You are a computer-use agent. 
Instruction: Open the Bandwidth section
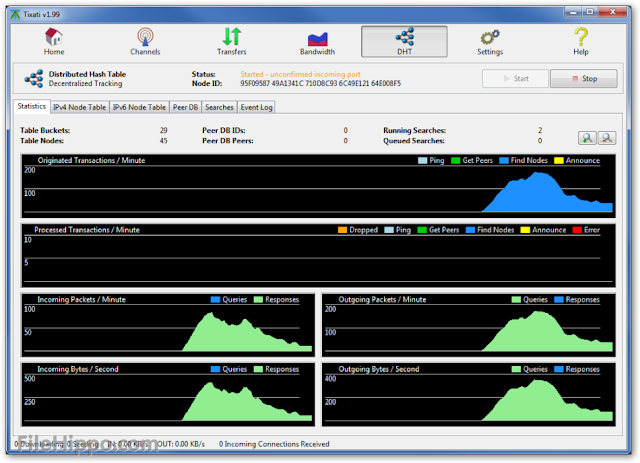[317, 42]
